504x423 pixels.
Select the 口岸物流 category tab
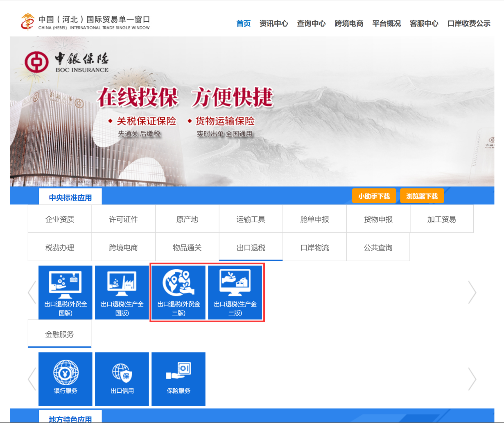coord(314,248)
